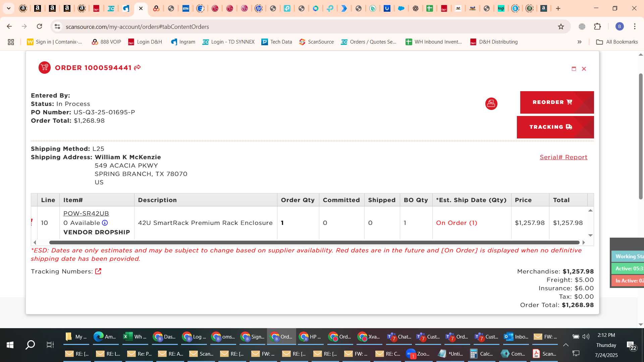Open the Excel Wh... taskbar window
The height and width of the screenshot is (362, 644).
135,337
